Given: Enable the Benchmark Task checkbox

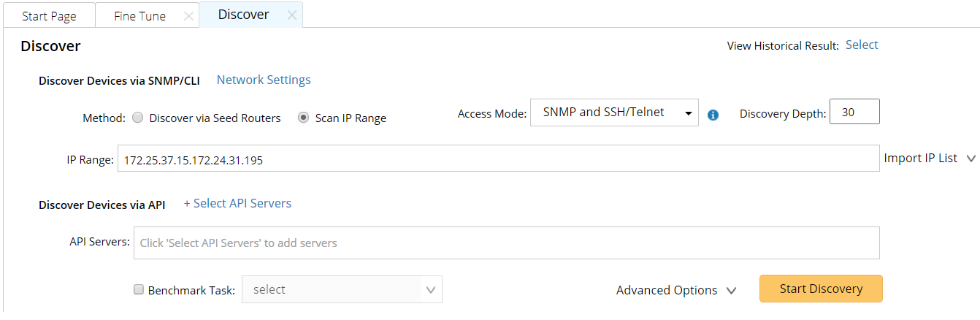Looking at the screenshot, I should click(139, 289).
